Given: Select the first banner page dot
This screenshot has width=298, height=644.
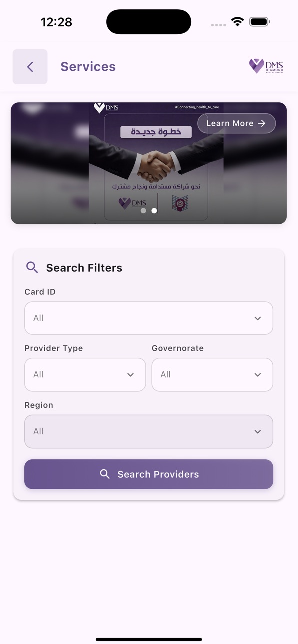Looking at the screenshot, I should [x=143, y=211].
